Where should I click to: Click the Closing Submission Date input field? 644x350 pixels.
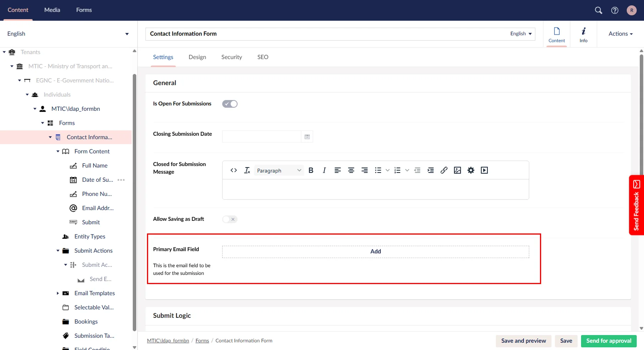(261, 137)
